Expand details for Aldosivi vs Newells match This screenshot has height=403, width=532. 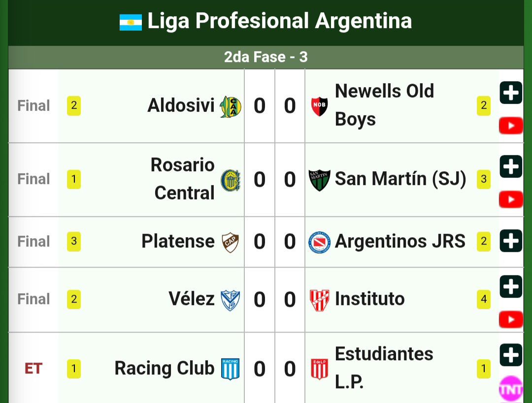click(x=511, y=93)
